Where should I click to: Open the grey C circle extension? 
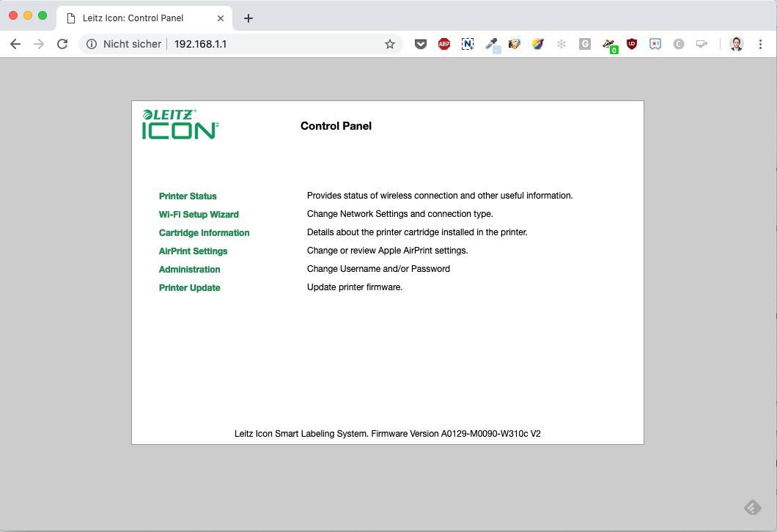(x=678, y=44)
